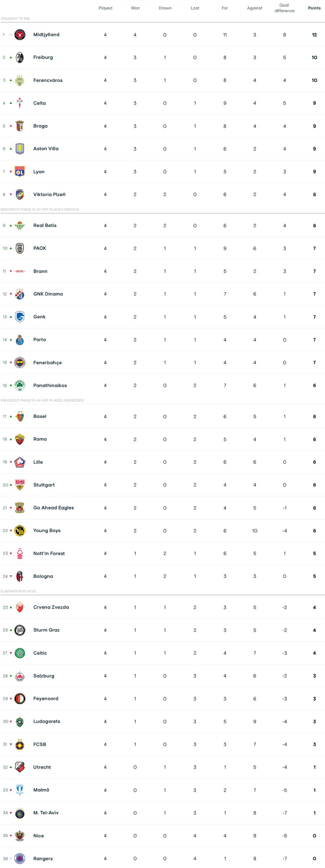Click the Roma club crest
The image size is (325, 868).
tap(20, 439)
